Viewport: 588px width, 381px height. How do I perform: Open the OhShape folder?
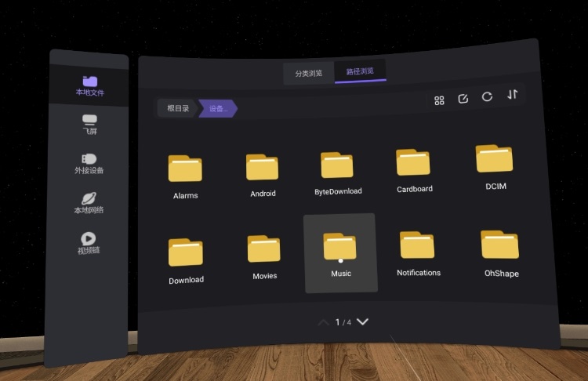pos(500,252)
